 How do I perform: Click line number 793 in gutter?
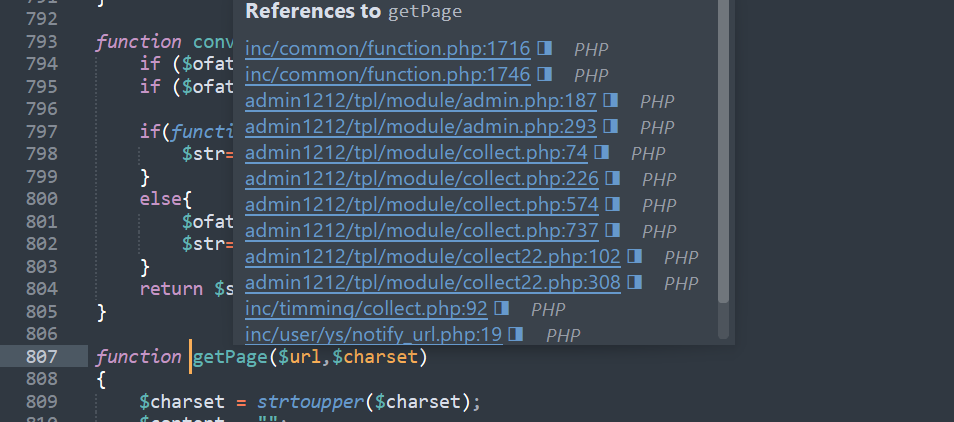[41, 41]
